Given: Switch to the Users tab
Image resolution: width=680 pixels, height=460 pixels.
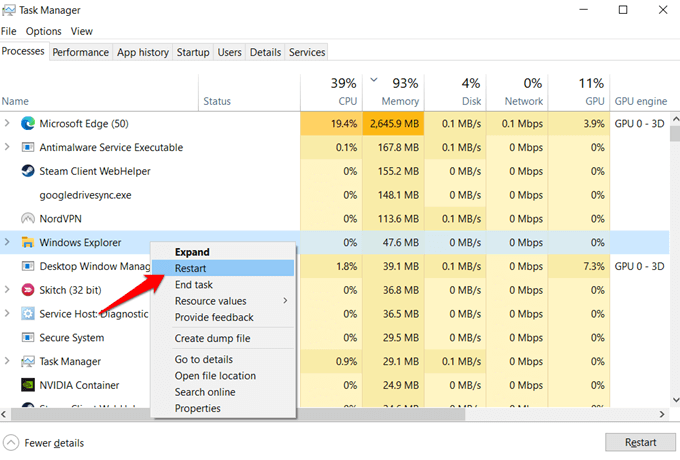Looking at the screenshot, I should click(x=229, y=52).
